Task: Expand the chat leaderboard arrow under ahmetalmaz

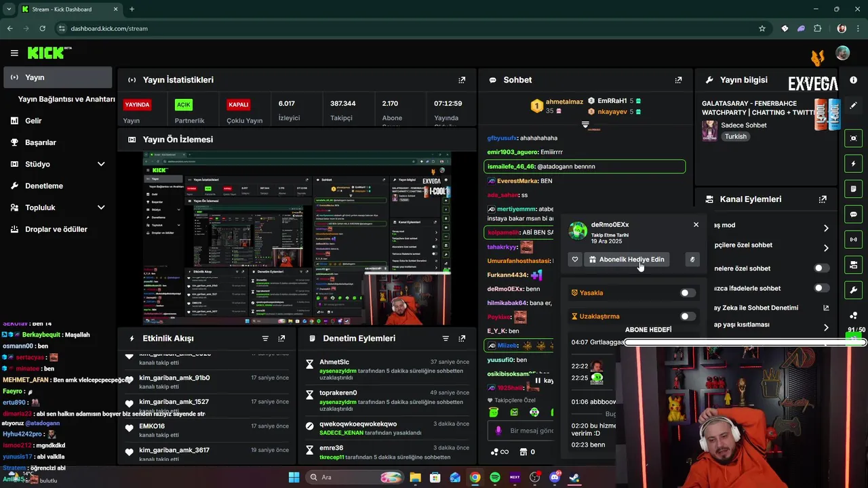Action: click(x=585, y=125)
